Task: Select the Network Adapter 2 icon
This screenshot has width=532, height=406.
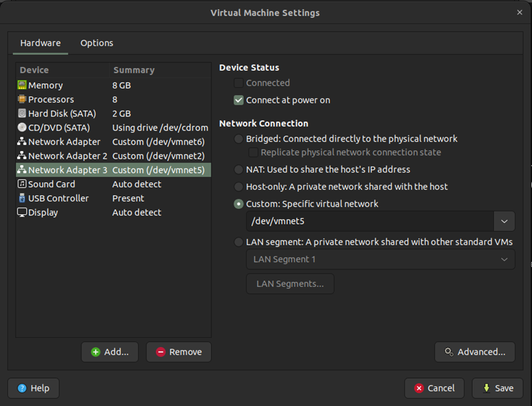Action: point(22,156)
